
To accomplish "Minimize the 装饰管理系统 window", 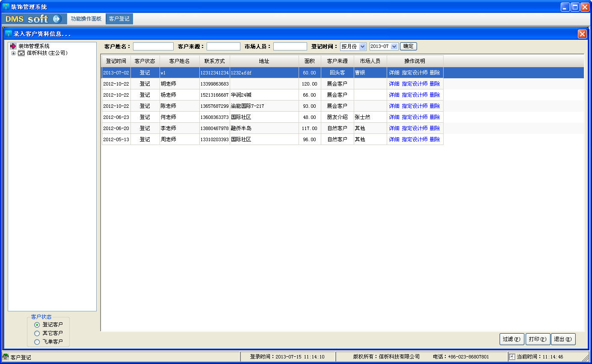I will click(x=565, y=7).
